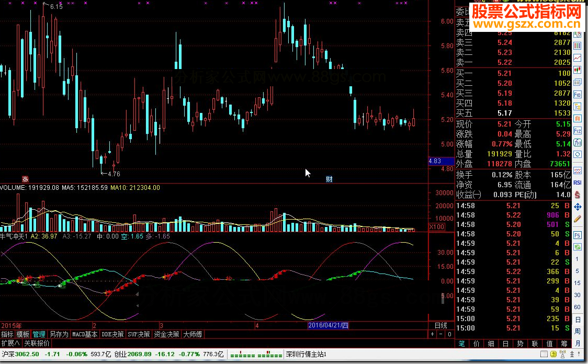Select the 细 detail tab
The image size is (588, 364).
[x=491, y=344]
